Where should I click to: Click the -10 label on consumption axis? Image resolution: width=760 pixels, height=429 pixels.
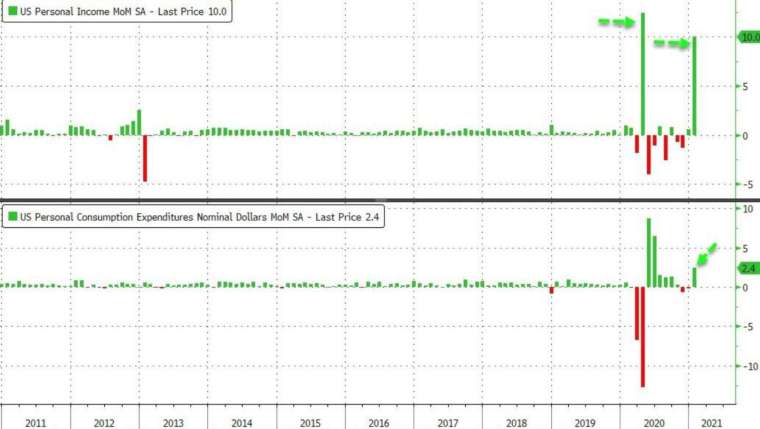pos(749,366)
